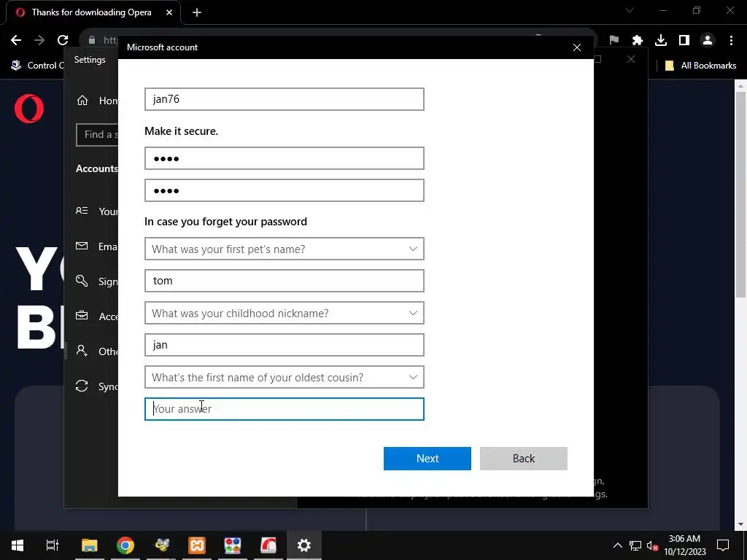Click the username field containing jan76

pos(284,99)
